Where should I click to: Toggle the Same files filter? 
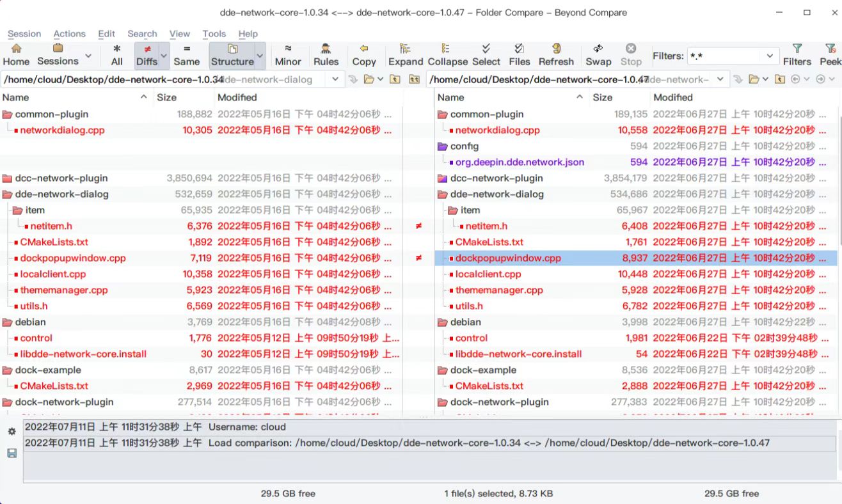pyautogui.click(x=186, y=55)
